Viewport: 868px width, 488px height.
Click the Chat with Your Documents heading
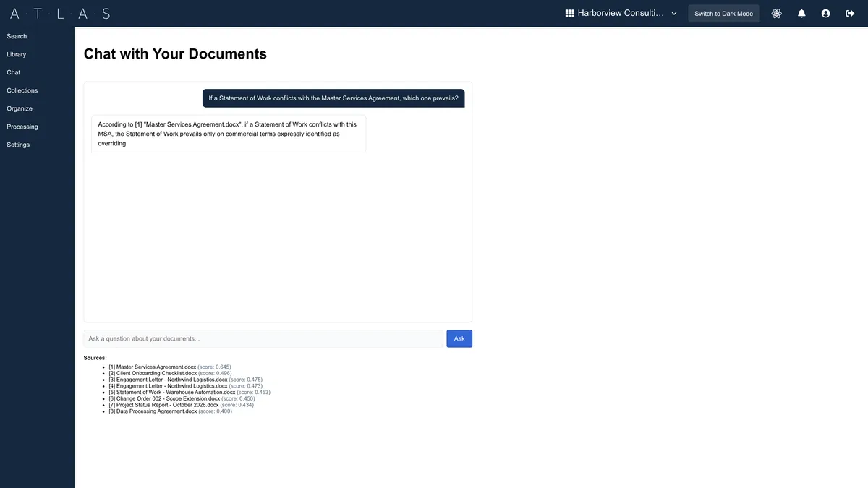pyautogui.click(x=175, y=53)
